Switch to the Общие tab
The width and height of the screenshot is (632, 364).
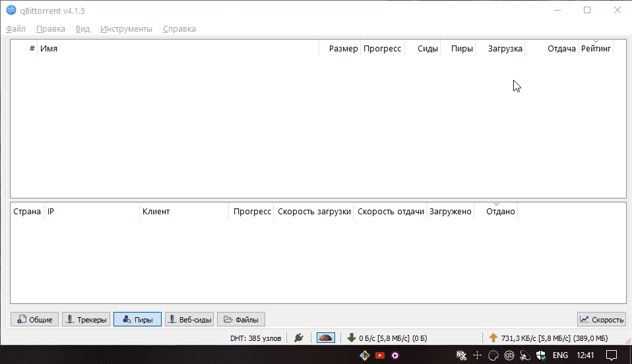(x=34, y=320)
